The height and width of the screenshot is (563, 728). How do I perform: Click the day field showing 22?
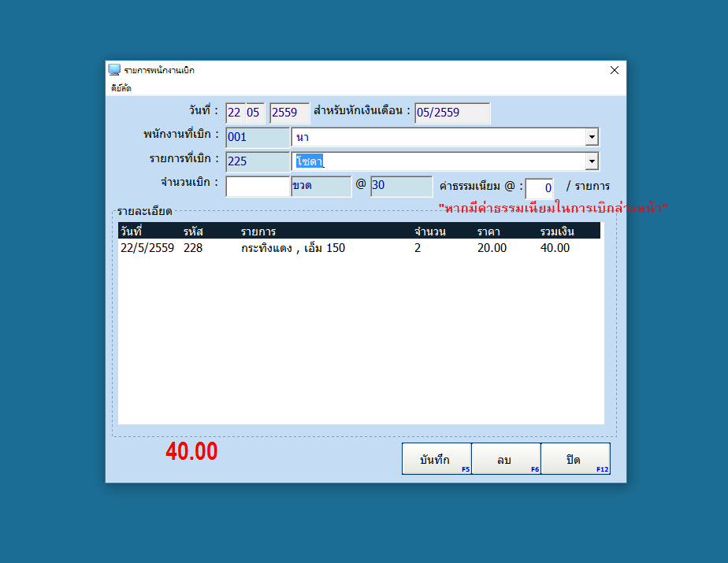236,113
